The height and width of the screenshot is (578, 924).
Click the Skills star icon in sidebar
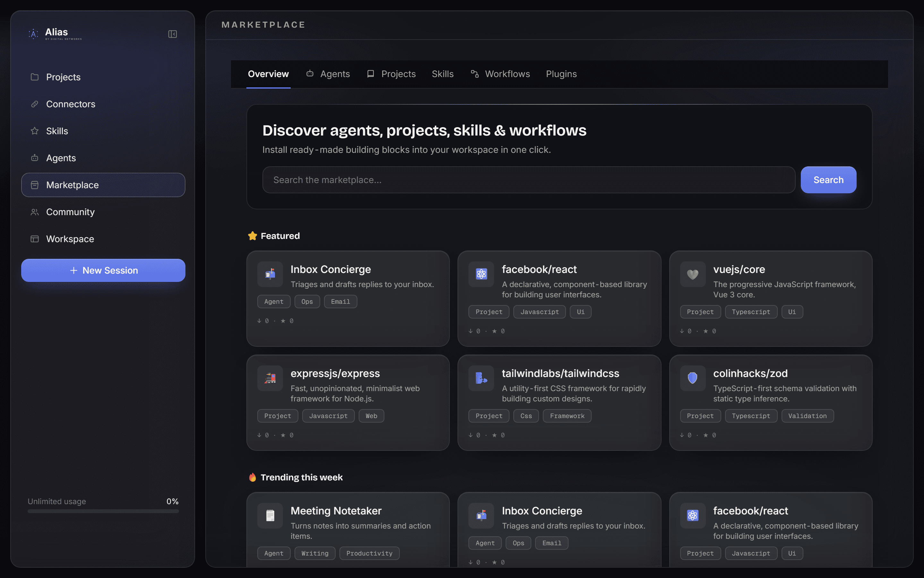[x=35, y=131]
